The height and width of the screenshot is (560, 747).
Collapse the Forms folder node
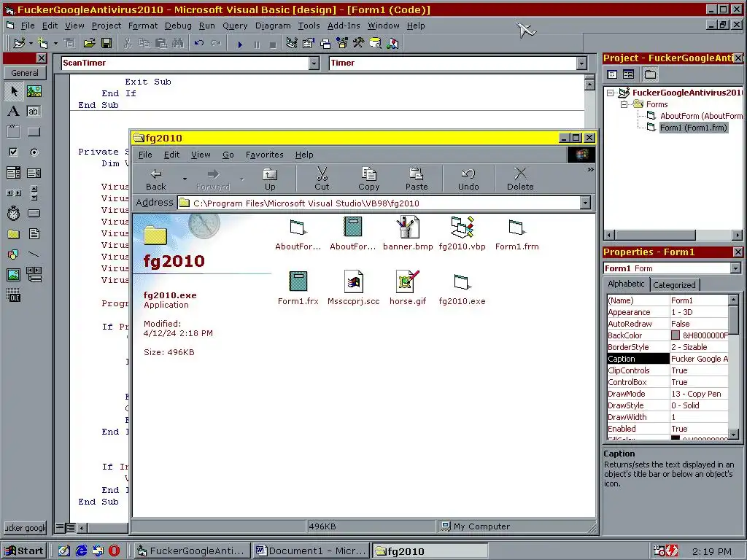pyautogui.click(x=624, y=104)
